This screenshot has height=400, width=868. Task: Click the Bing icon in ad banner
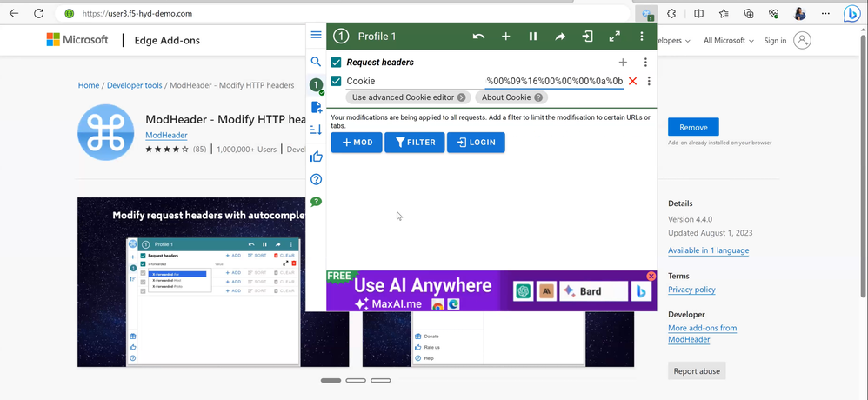[x=641, y=291]
